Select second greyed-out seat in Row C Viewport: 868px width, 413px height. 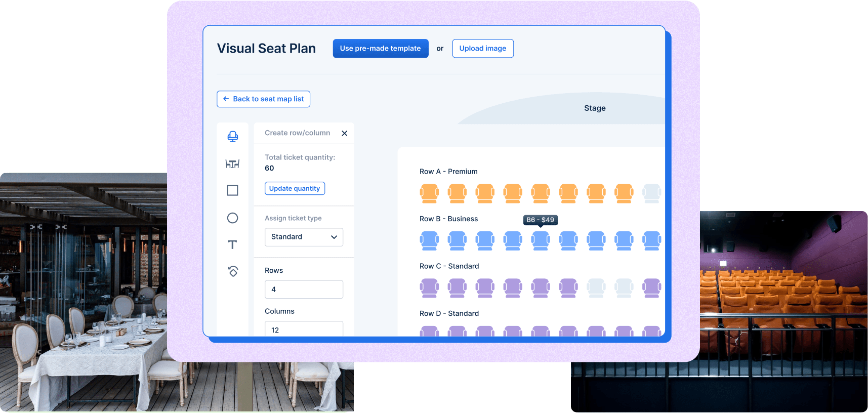tap(624, 288)
